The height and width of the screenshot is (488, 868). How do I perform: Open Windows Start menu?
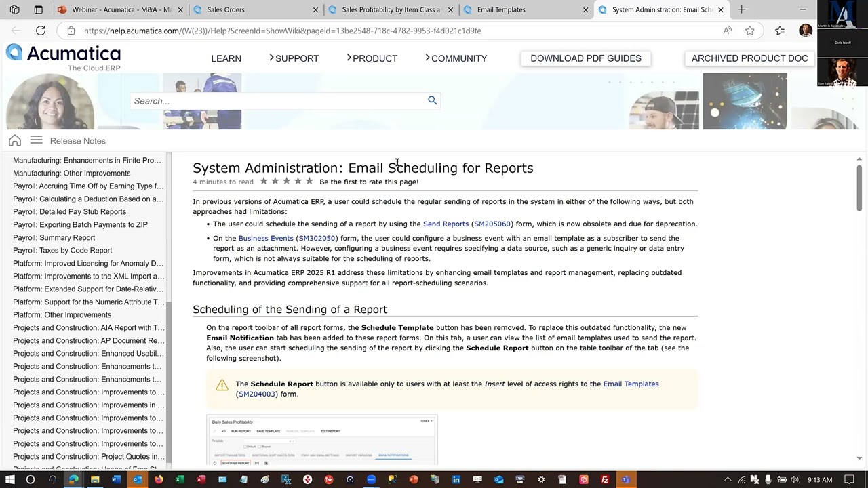click(x=9, y=480)
